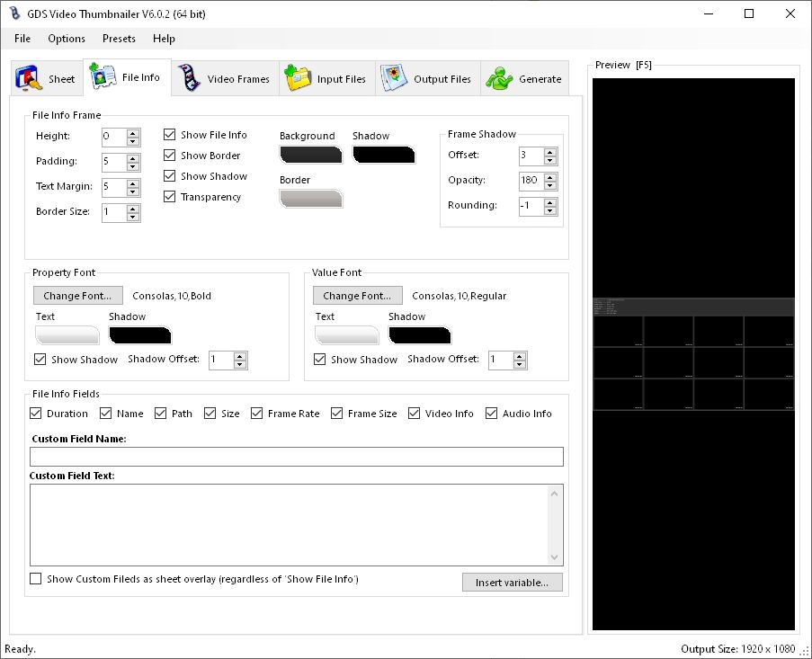812x659 pixels.
Task: Toggle the Show File Info checkbox
Action: click(x=169, y=134)
